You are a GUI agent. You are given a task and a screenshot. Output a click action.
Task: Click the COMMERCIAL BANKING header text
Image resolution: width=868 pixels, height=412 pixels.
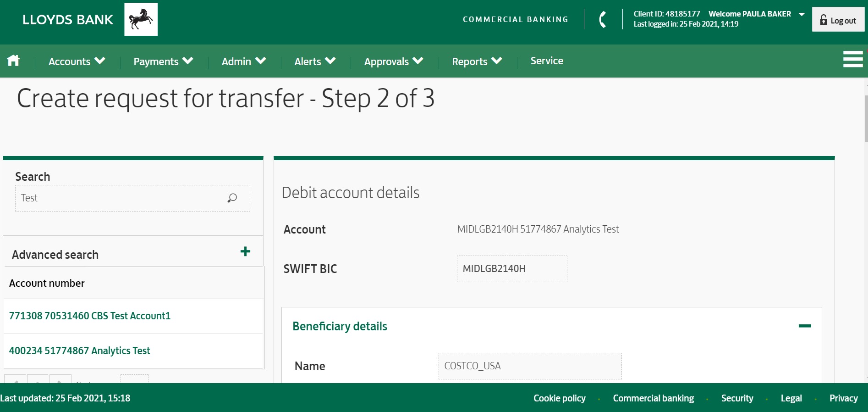(x=516, y=19)
